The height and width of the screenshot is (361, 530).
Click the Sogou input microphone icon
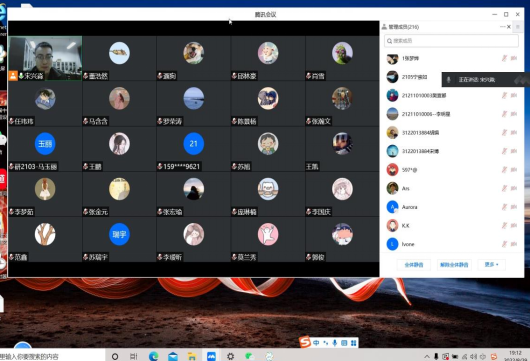pyautogui.click(x=335, y=343)
